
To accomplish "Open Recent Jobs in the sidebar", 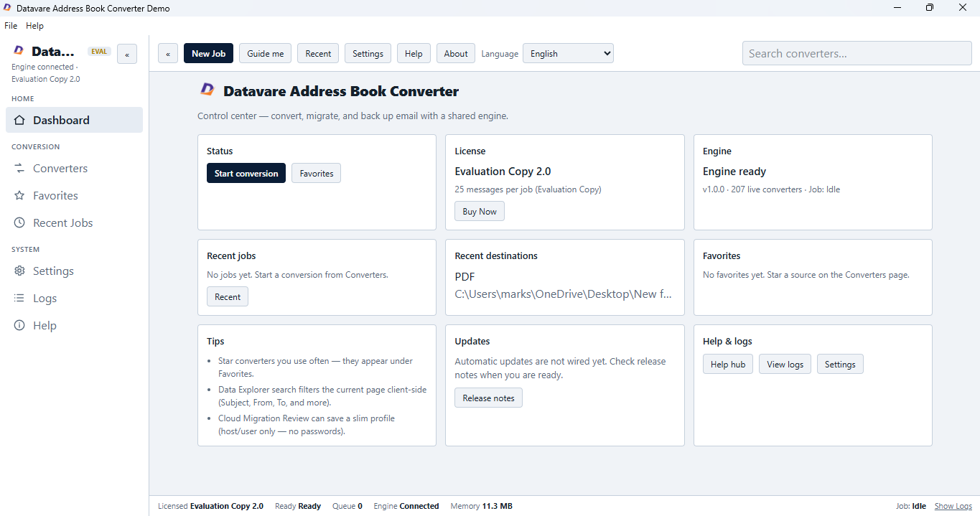I will click(74, 222).
